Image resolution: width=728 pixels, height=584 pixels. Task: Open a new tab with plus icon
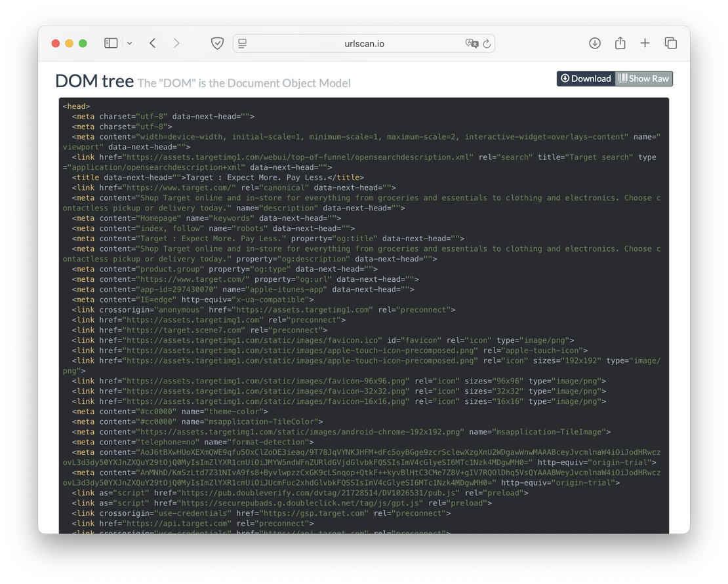[645, 43]
